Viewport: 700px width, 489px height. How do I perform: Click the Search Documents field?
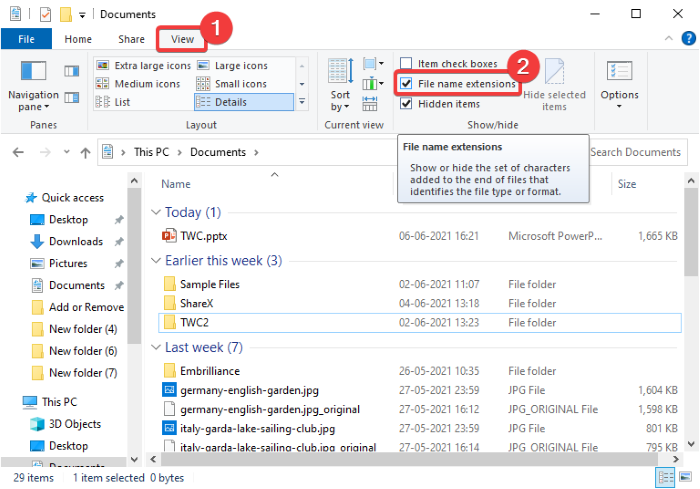point(636,152)
